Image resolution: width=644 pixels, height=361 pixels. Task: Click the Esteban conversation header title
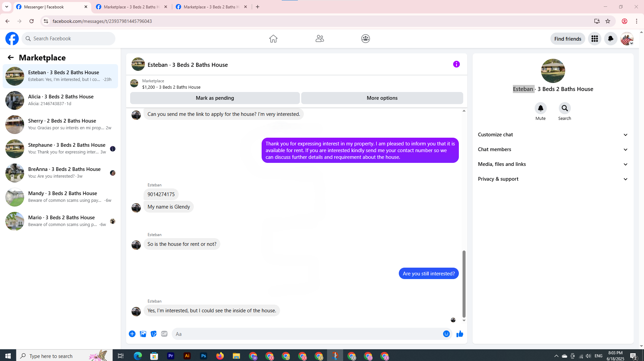(x=187, y=65)
